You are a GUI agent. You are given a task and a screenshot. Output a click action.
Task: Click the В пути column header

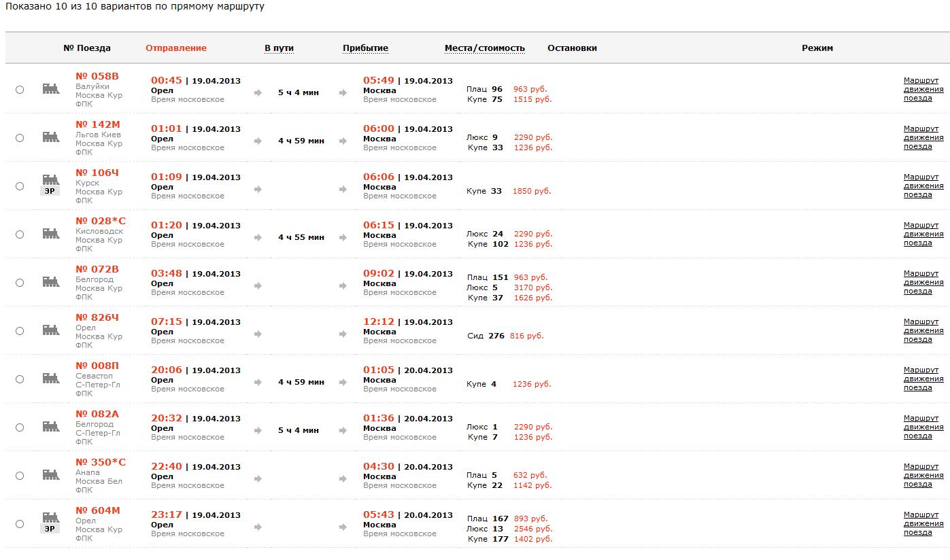click(x=279, y=48)
